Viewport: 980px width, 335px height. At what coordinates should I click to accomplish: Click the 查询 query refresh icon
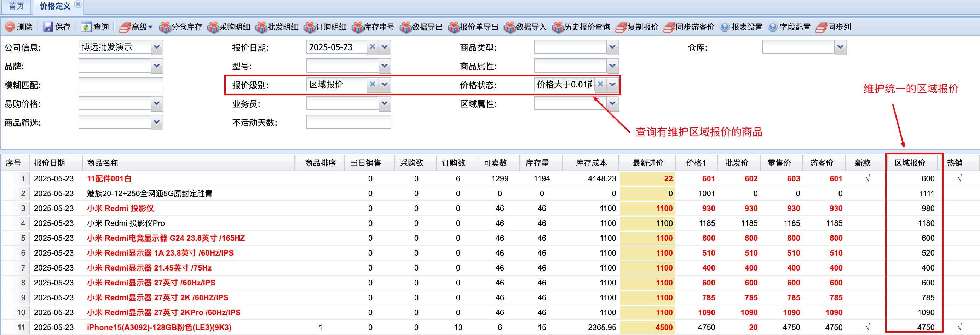[86, 27]
